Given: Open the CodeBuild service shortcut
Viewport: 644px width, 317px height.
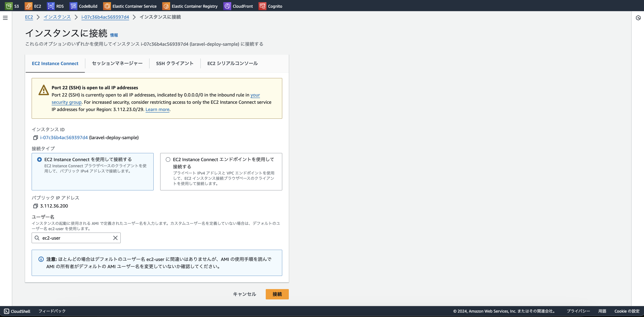Looking at the screenshot, I should pos(83,6).
